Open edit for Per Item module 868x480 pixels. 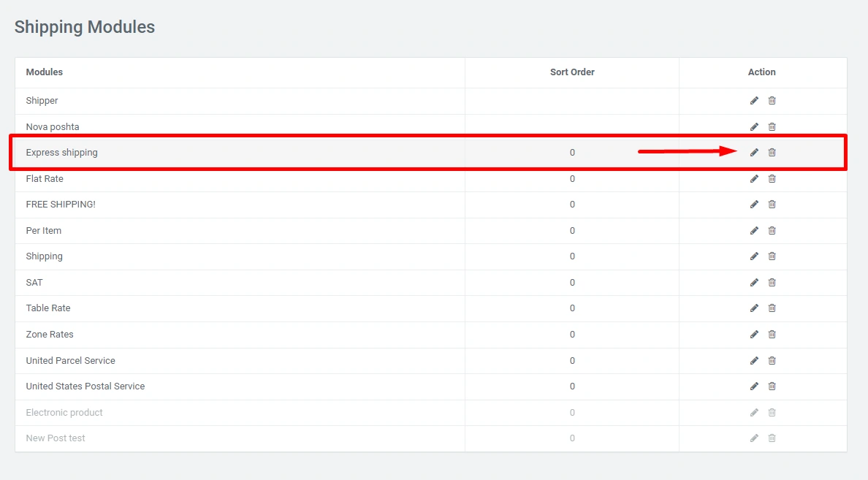click(754, 231)
